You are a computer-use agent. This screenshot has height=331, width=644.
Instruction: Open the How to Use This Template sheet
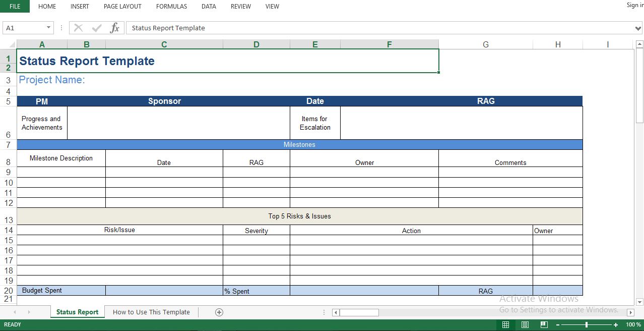[151, 312]
